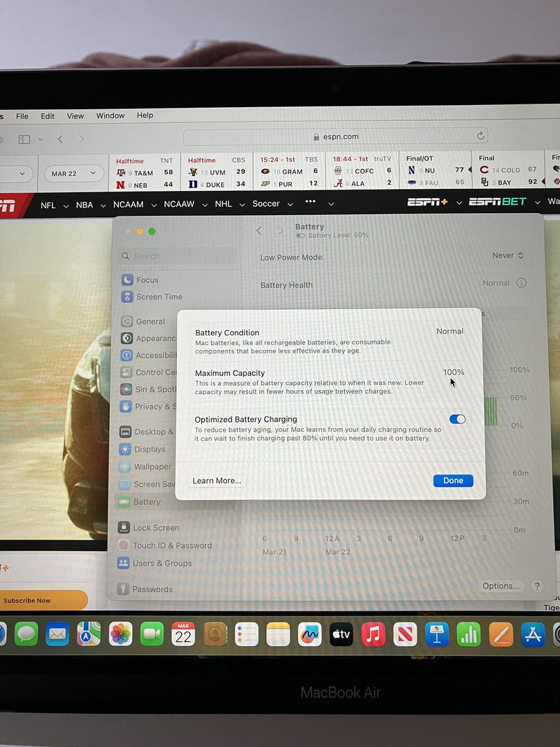Select Focus in settings sidebar
This screenshot has width=560, height=747.
pos(147,280)
